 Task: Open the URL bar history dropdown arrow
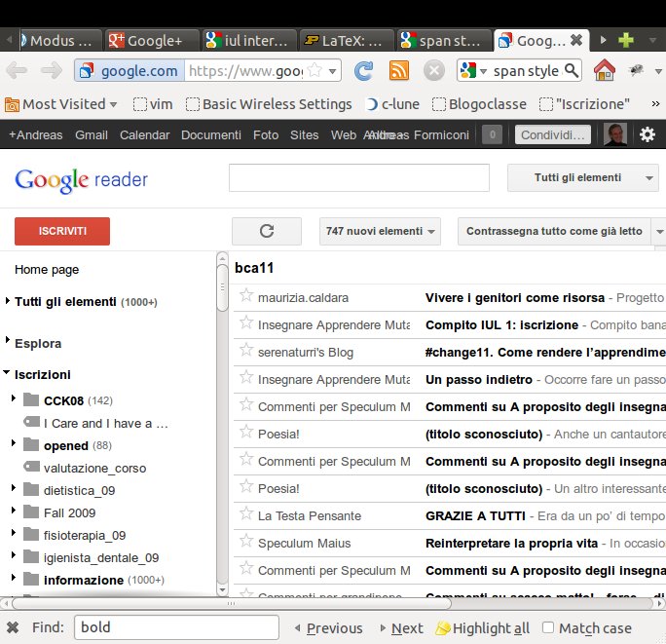click(333, 70)
